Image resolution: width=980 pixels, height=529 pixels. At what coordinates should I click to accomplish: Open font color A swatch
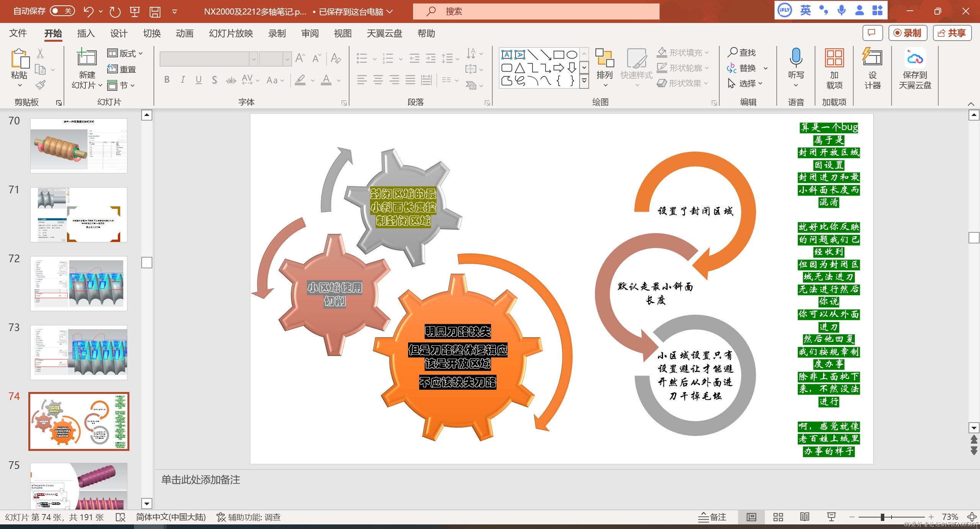pyautogui.click(x=326, y=80)
